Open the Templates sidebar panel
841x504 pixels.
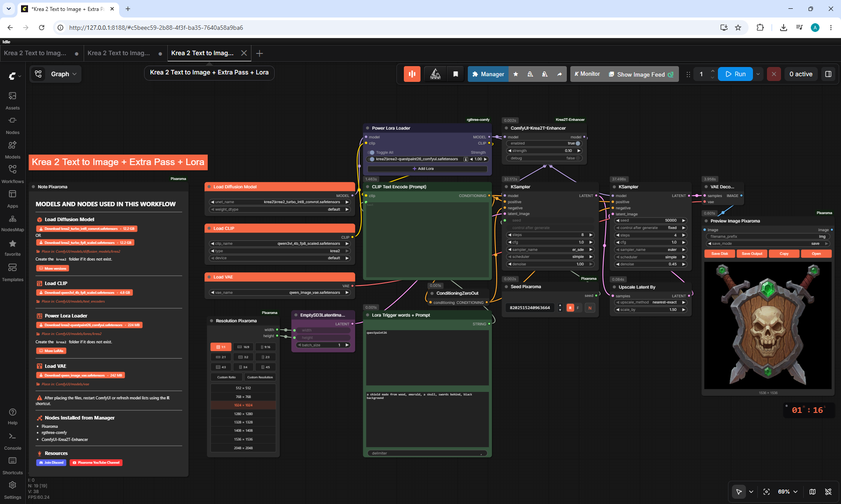[x=13, y=272]
